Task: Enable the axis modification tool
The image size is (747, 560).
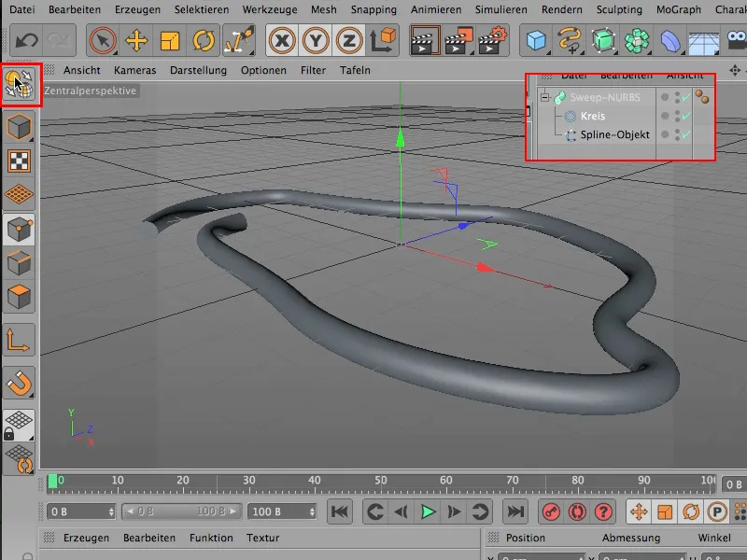Action: click(19, 340)
